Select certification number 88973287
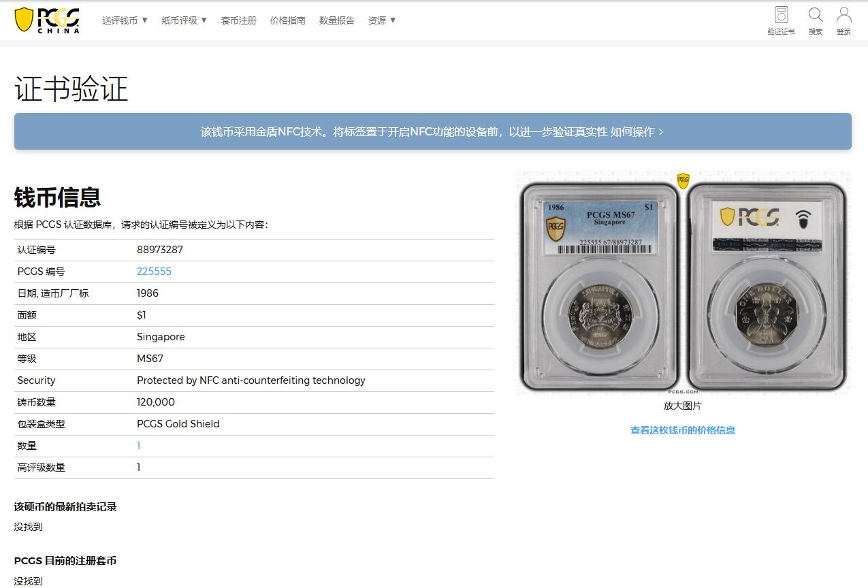Screen dimensions: 868x588 (x=160, y=250)
